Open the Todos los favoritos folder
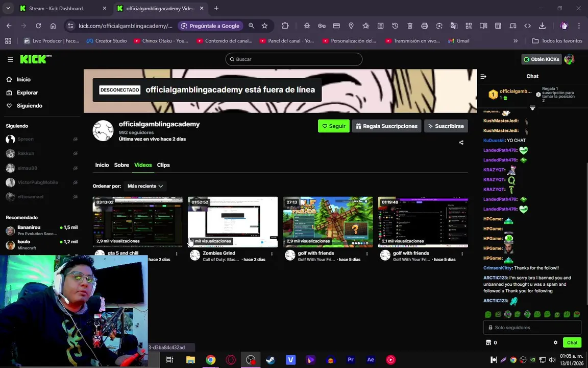Viewport: 588px width, 368px height. [557, 40]
